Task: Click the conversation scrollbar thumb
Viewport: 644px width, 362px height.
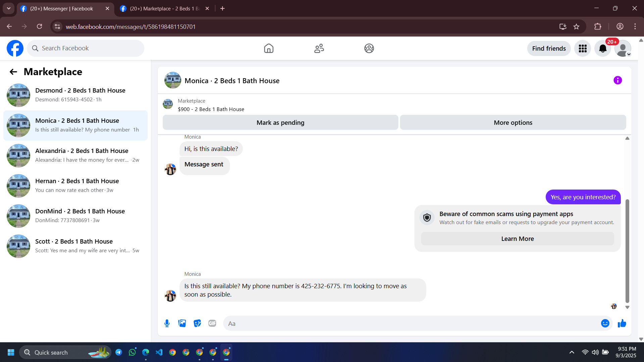Action: (x=627, y=251)
